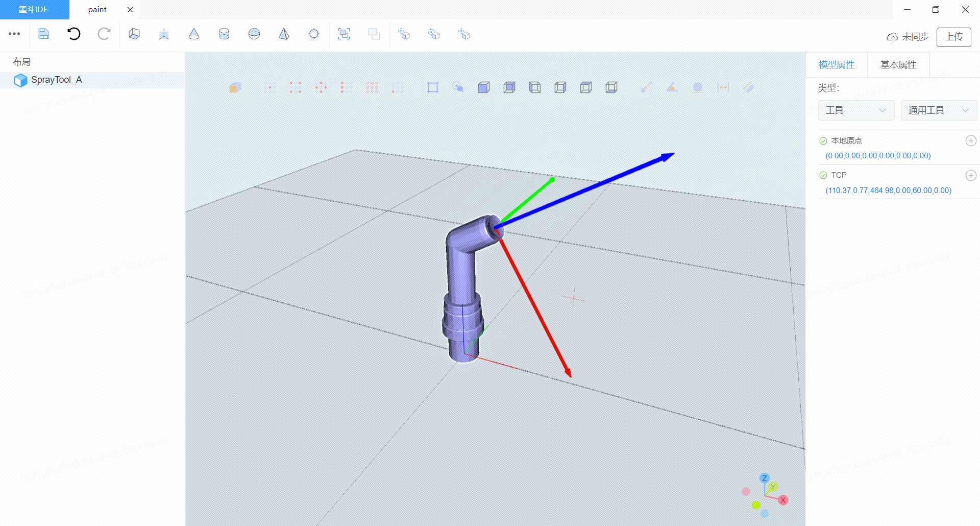This screenshot has width=980, height=526.
Task: Click plus button beside 本地原点
Action: 971,141
